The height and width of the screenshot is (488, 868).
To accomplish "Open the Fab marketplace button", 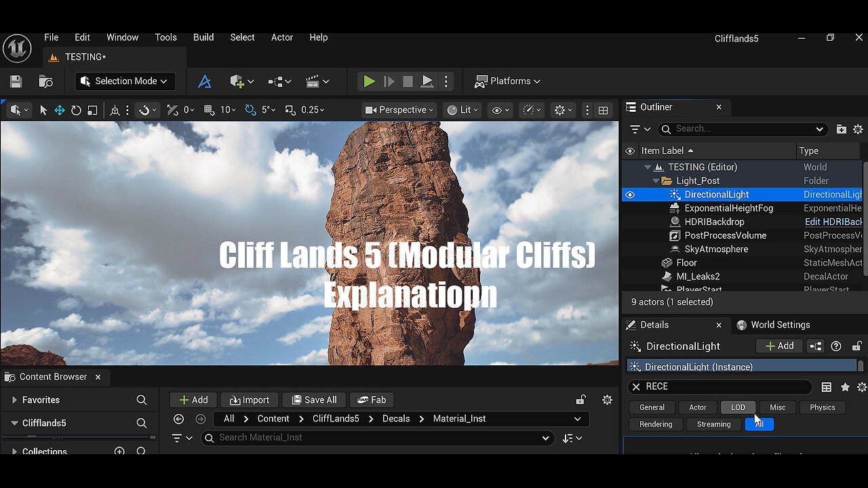I will tap(372, 400).
